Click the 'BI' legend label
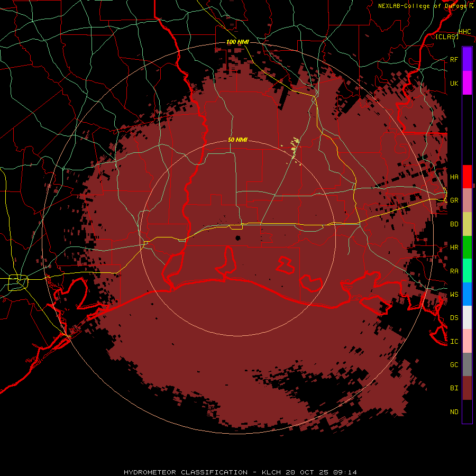The width and height of the screenshot is (476, 476). (454, 388)
